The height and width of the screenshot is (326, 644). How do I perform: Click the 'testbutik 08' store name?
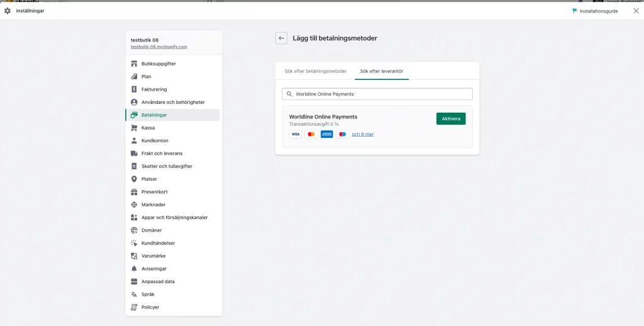[x=145, y=40]
